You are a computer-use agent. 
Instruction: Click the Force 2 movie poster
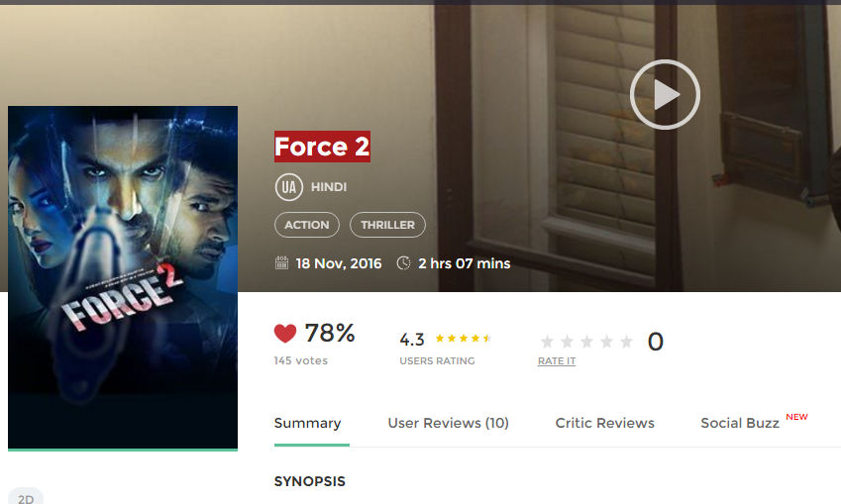coord(123,277)
